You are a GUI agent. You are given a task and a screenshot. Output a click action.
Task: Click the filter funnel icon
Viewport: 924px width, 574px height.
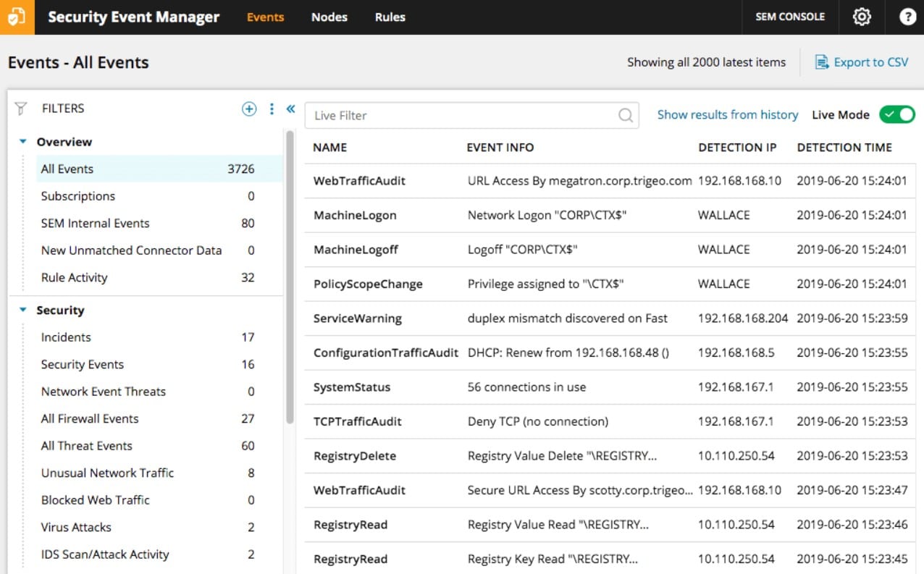pos(21,109)
